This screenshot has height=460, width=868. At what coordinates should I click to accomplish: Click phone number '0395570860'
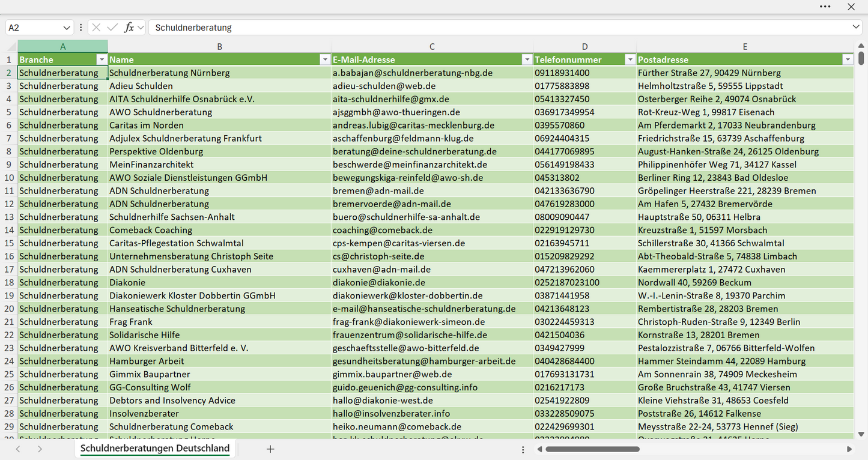(585, 126)
